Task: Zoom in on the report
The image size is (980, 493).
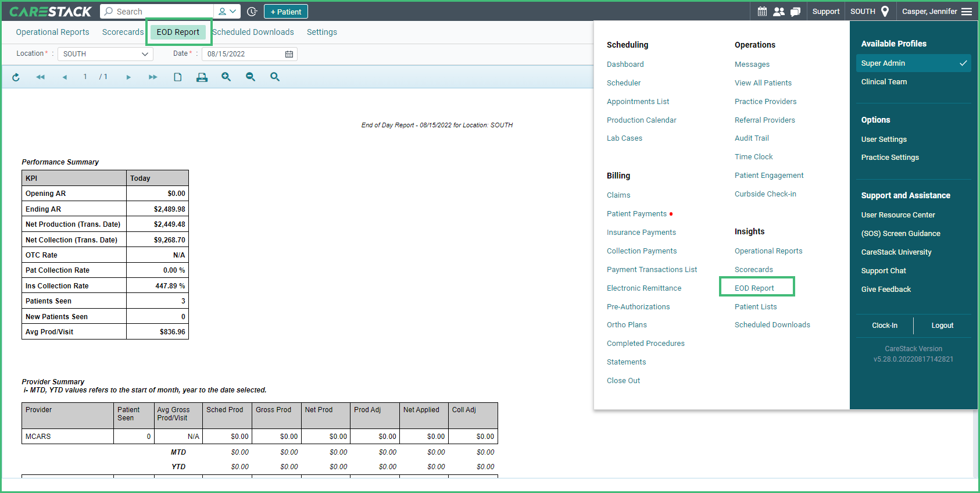Action: [226, 77]
